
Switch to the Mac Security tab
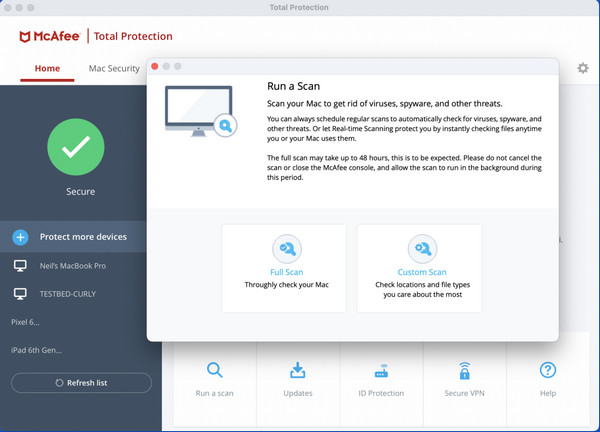114,68
